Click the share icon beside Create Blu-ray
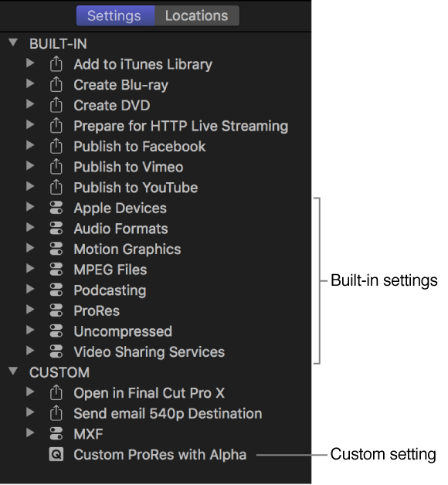 tap(56, 84)
